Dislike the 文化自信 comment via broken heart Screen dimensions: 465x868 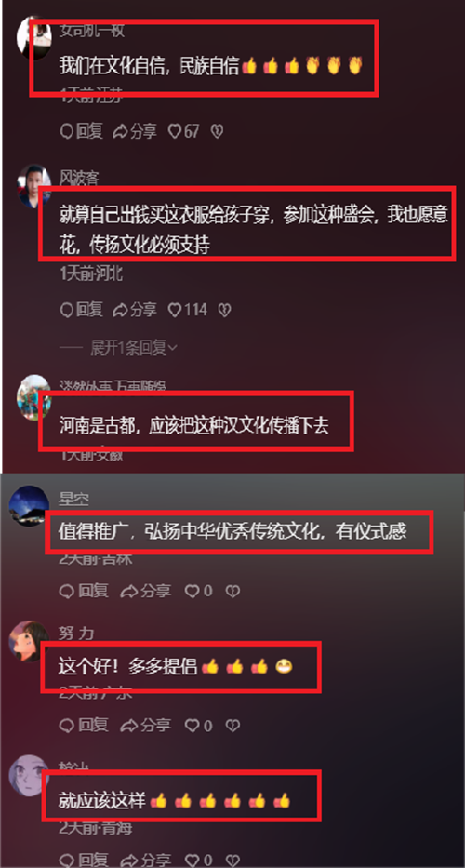217,131
